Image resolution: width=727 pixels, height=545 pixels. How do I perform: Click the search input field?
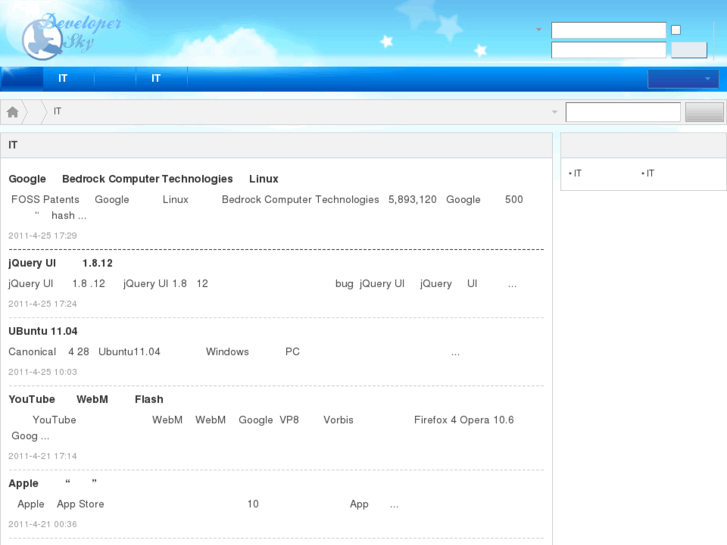coord(623,112)
